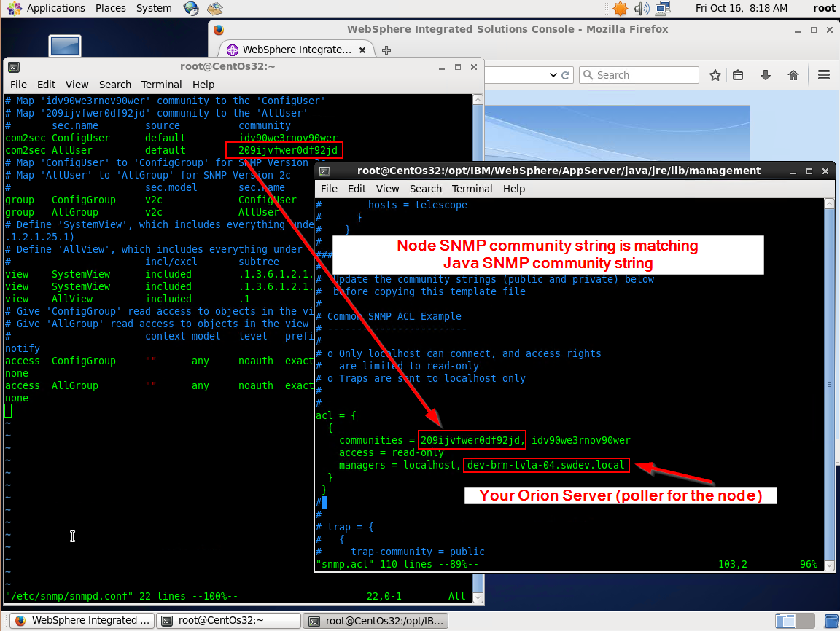The height and width of the screenshot is (631, 840).
Task: Go to Firefox home page icon
Action: (x=793, y=75)
